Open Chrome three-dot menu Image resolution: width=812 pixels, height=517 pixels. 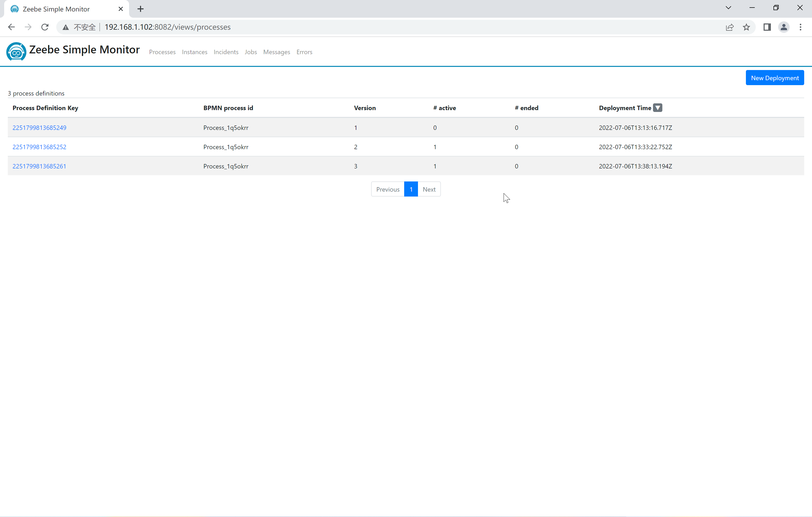pos(800,27)
